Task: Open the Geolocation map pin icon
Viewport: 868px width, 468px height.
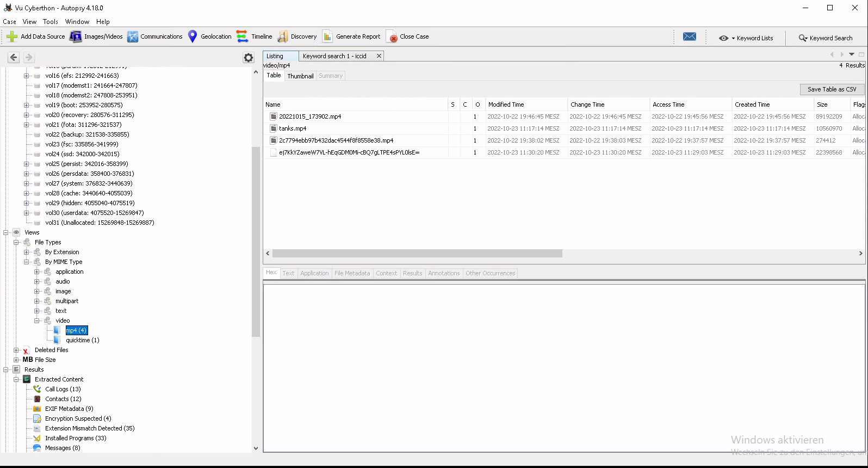Action: pyautogui.click(x=193, y=36)
